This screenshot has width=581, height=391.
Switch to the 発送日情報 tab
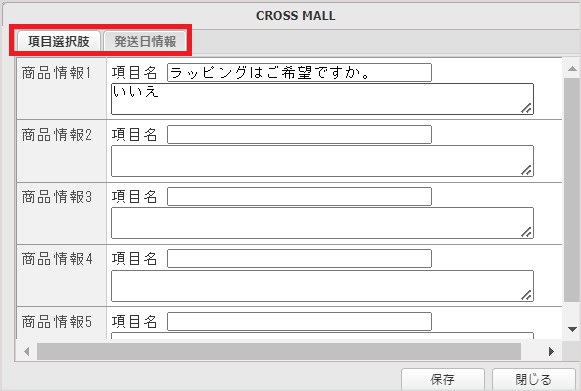(x=145, y=41)
